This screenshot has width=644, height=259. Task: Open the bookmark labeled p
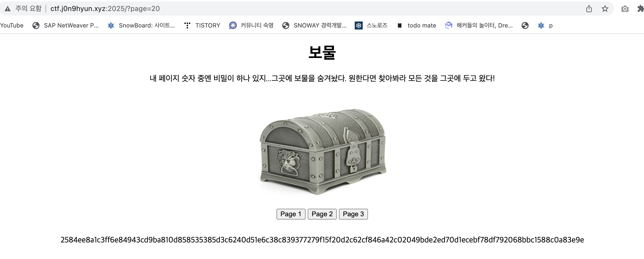point(545,25)
